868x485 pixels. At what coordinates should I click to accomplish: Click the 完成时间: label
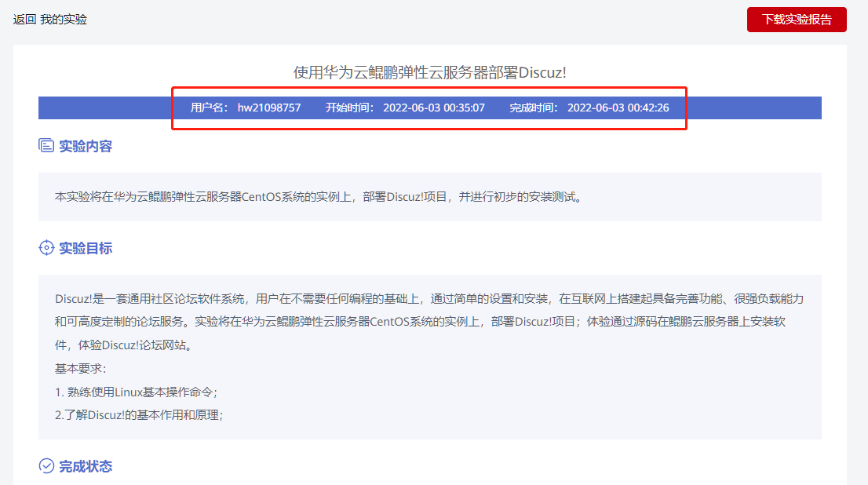[534, 108]
